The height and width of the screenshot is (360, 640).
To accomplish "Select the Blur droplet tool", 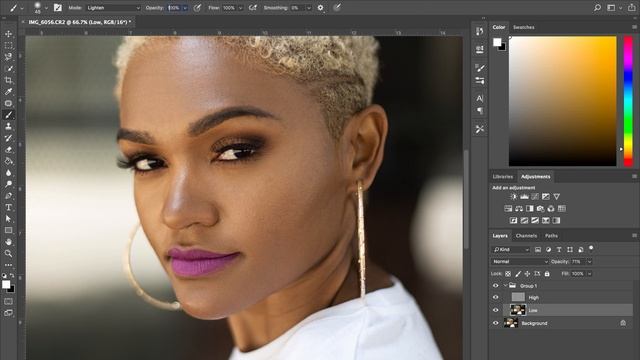I will tap(8, 173).
